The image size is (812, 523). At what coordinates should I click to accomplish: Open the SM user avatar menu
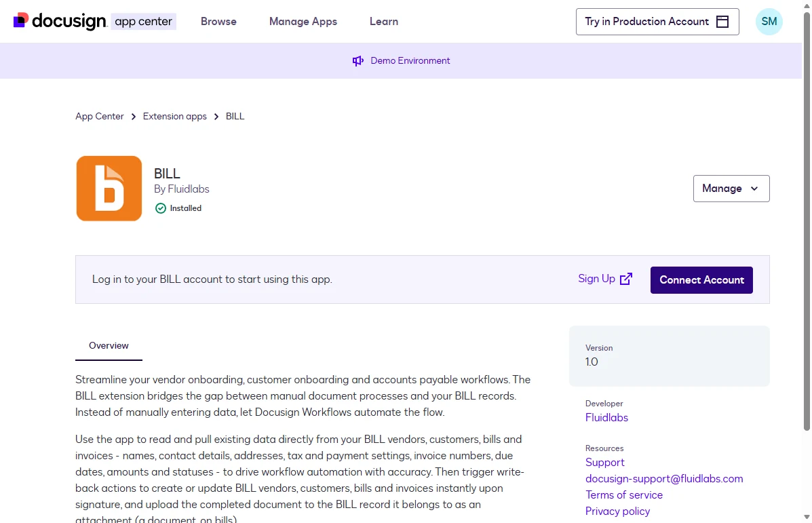tap(769, 22)
